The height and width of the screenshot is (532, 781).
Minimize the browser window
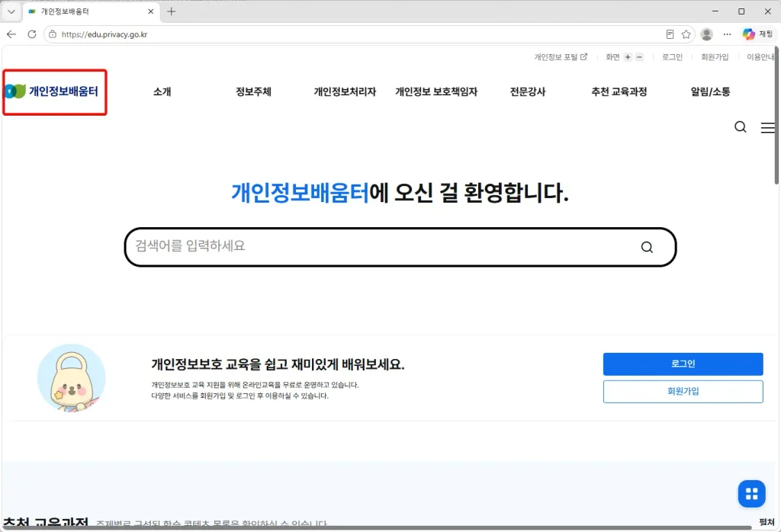(715, 11)
